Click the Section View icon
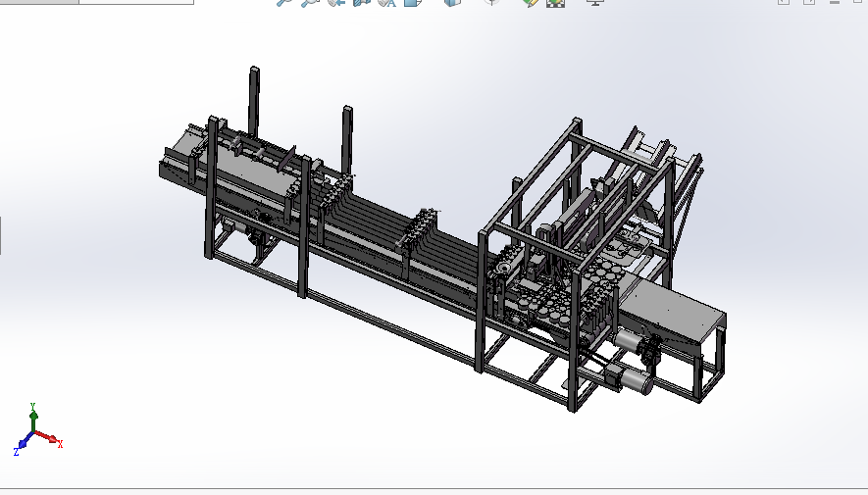 coord(362,2)
